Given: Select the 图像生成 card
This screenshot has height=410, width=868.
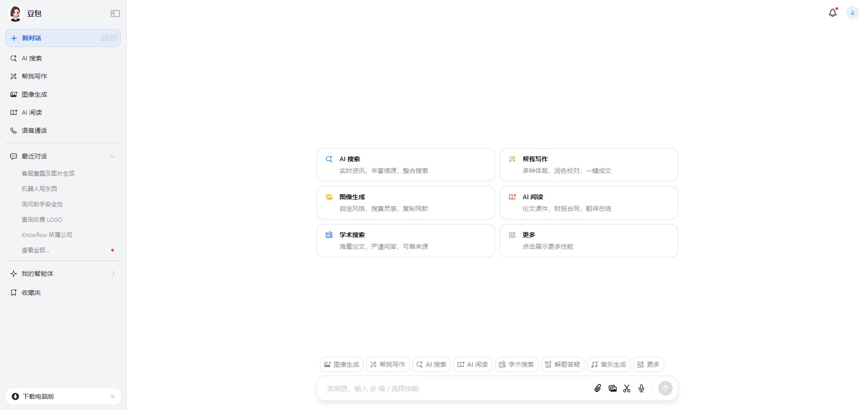Looking at the screenshot, I should [x=406, y=203].
